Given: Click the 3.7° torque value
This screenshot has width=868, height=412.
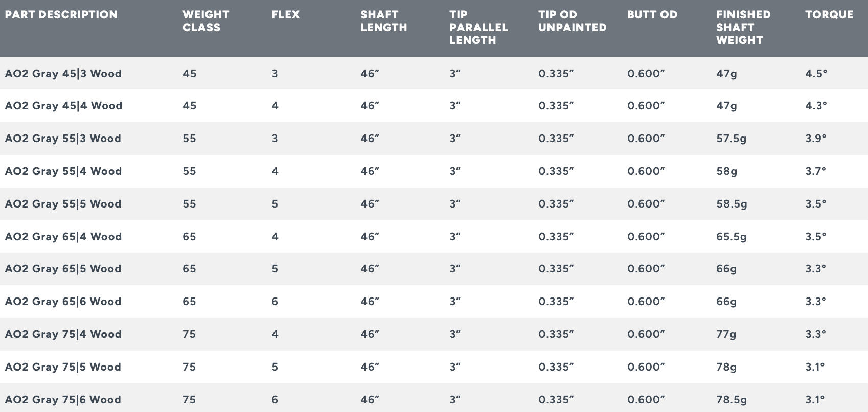Looking at the screenshot, I should [x=815, y=171].
